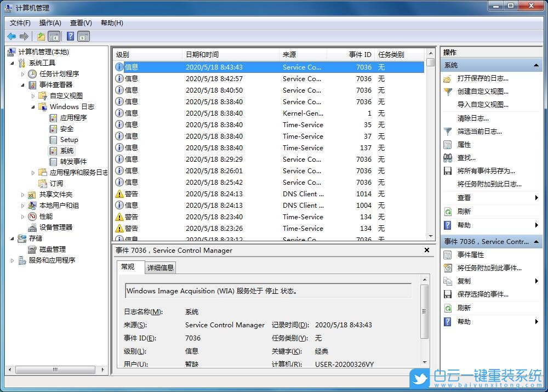This screenshot has width=548, height=392.
Task: Click the Back navigation arrow in the toolbar
Action: point(12,36)
